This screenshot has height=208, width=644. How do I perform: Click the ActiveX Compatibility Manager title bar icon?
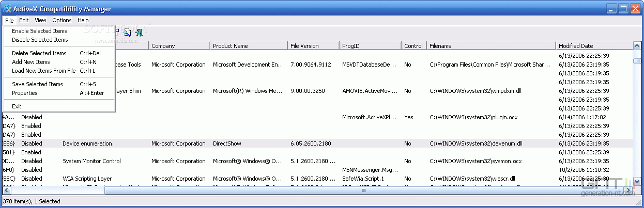[x=8, y=9]
